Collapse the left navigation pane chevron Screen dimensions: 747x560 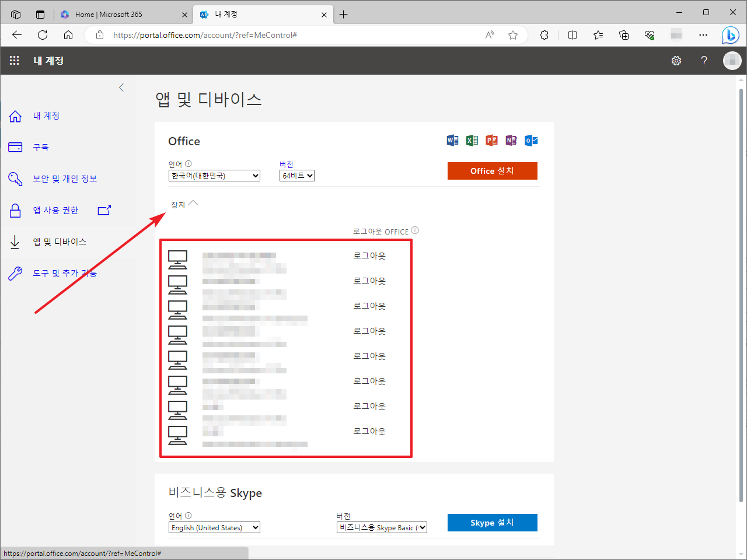(x=121, y=87)
